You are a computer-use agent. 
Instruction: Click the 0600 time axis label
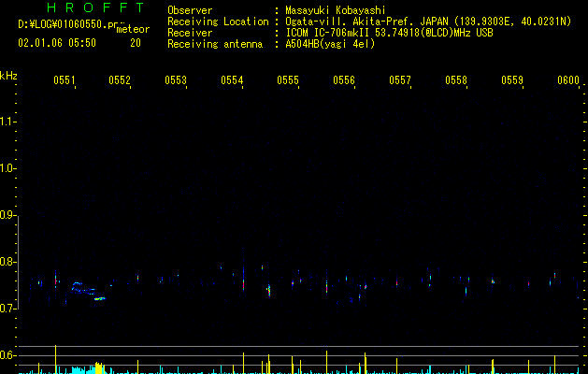coord(568,79)
